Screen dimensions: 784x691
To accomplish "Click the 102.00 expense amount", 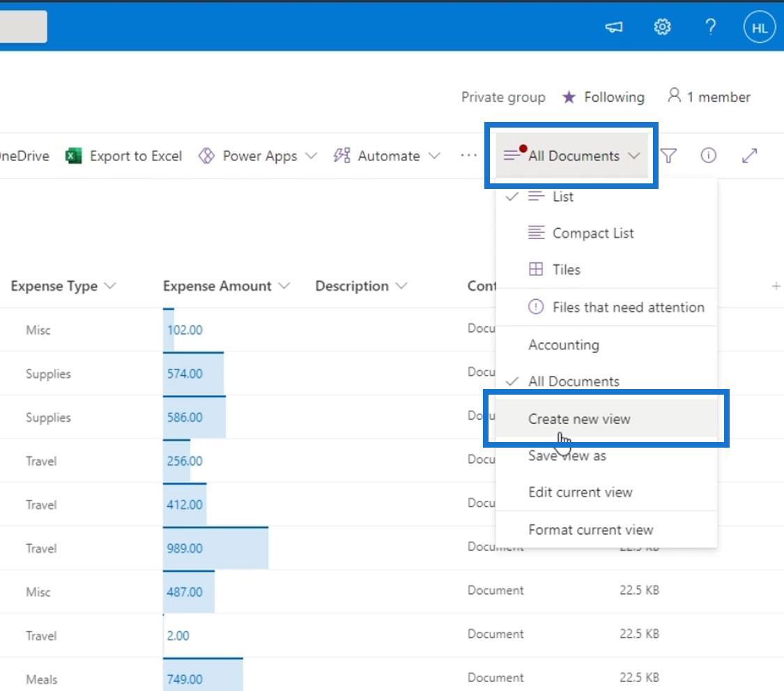I will [x=185, y=330].
